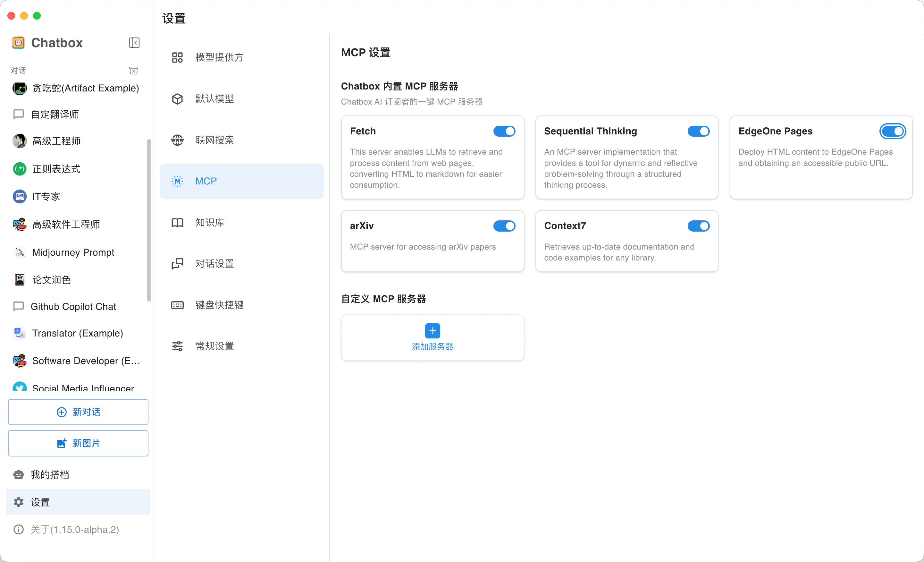
Task: Click the Midjourney Prompt sailboat icon
Action: (20, 252)
